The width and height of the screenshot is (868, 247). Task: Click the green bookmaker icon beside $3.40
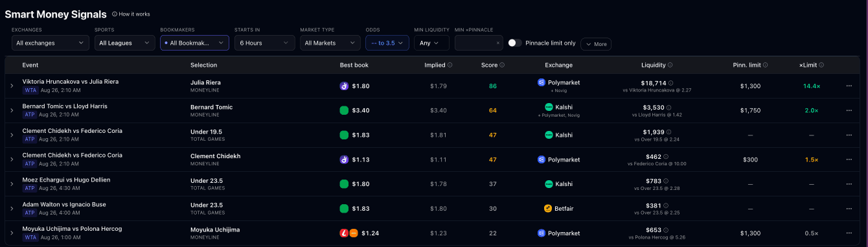click(x=344, y=110)
